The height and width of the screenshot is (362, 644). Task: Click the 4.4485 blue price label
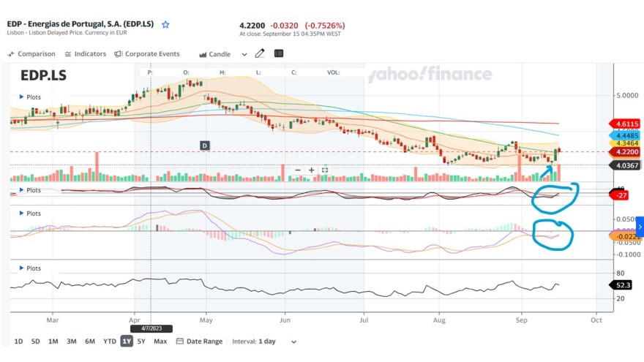coord(625,135)
